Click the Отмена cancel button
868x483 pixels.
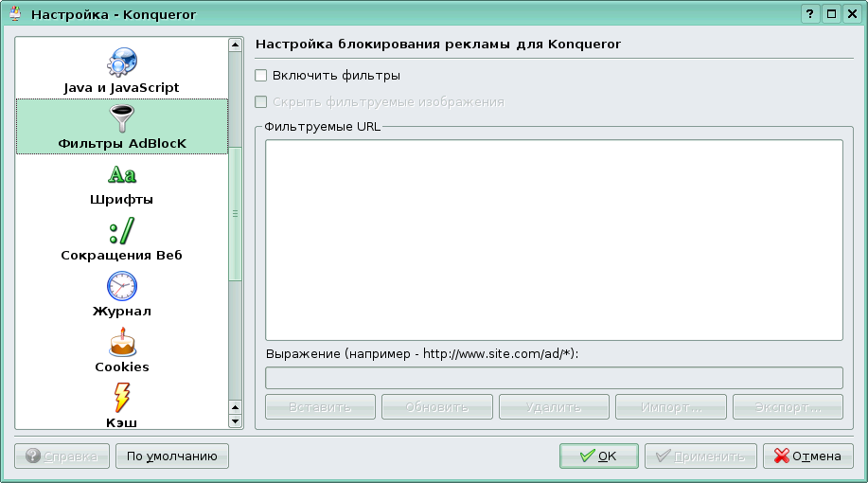click(807, 456)
